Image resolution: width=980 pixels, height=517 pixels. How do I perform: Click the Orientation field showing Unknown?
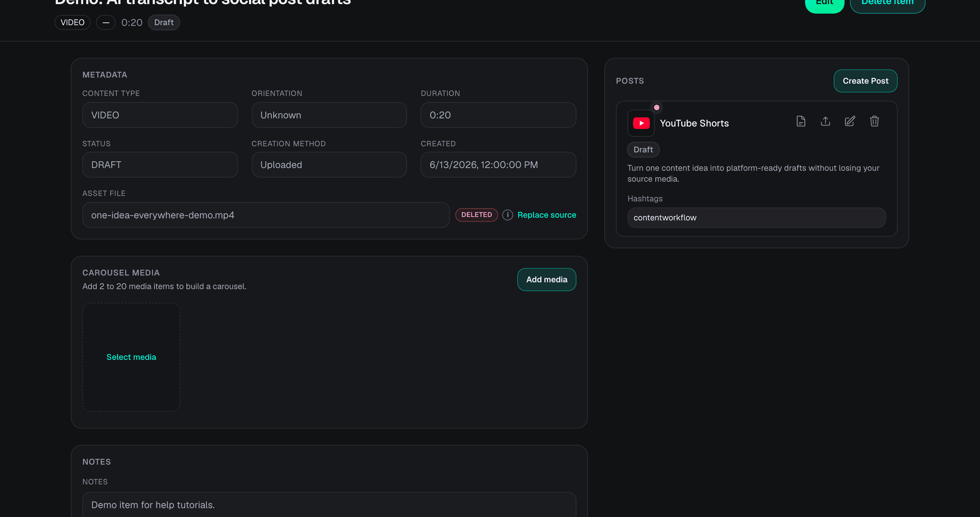(329, 115)
